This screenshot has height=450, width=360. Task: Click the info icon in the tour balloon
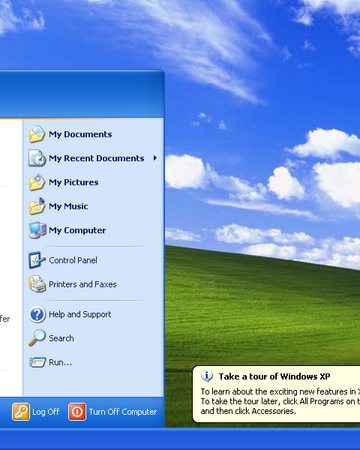[x=207, y=376]
